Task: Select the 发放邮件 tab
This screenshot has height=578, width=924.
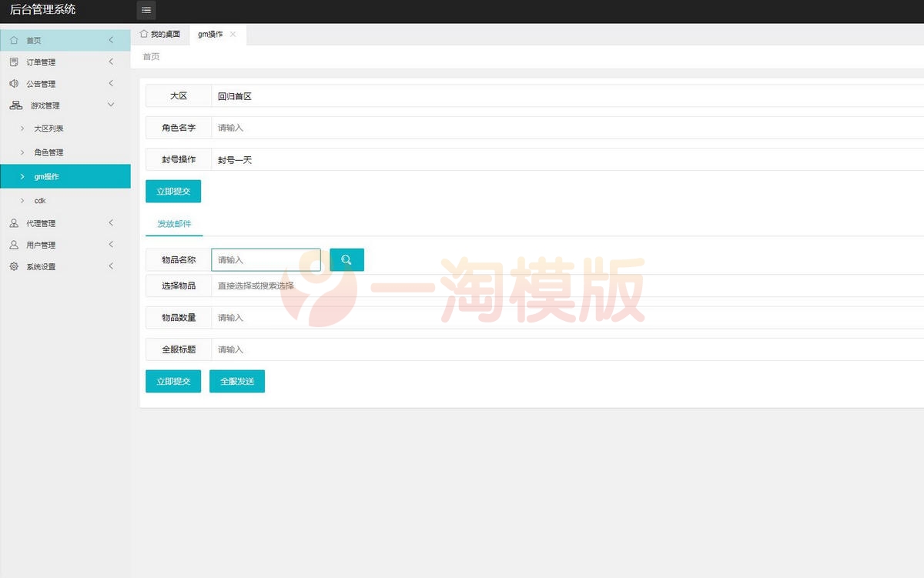Action: click(x=174, y=223)
